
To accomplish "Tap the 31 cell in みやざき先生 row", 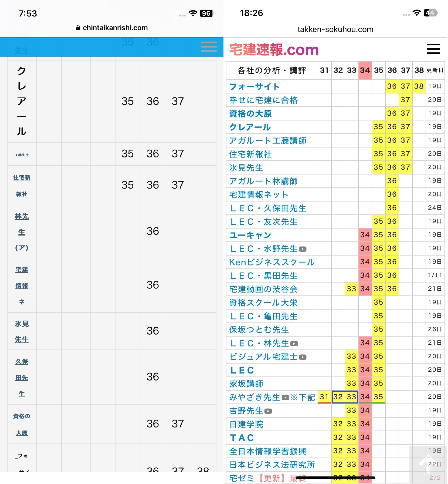I will click(324, 397).
